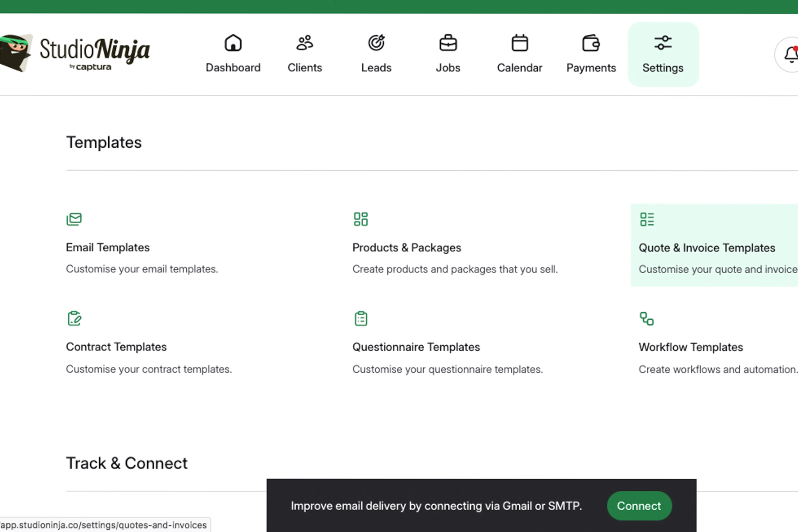798x532 pixels.
Task: Open the Dashboard home icon
Action: [x=233, y=43]
